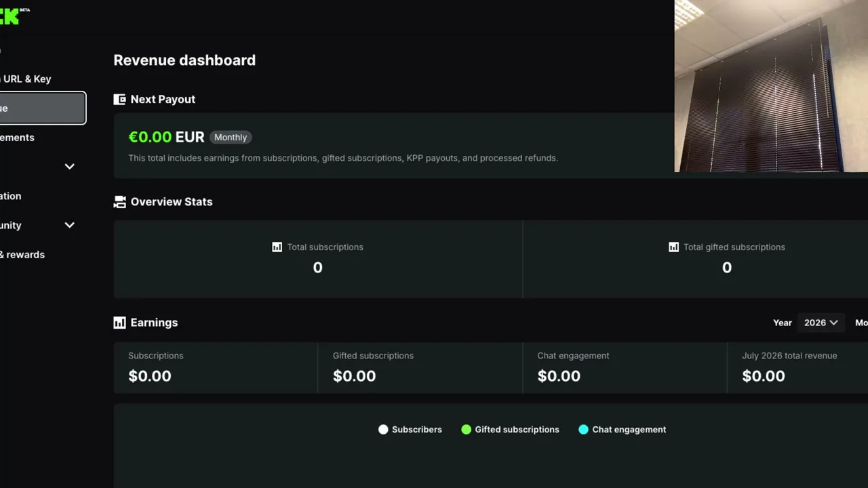The height and width of the screenshot is (488, 868).
Task: Click the Monthly payout badge
Action: coord(231,137)
